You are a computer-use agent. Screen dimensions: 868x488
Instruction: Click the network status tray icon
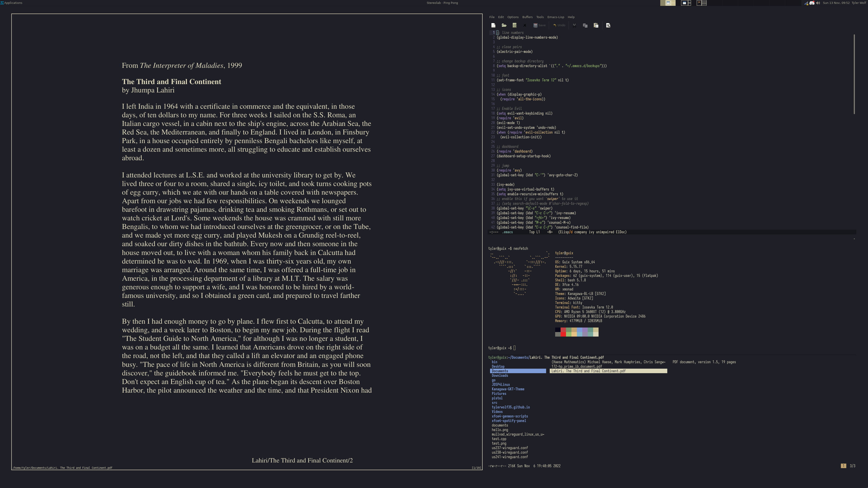[x=806, y=3]
